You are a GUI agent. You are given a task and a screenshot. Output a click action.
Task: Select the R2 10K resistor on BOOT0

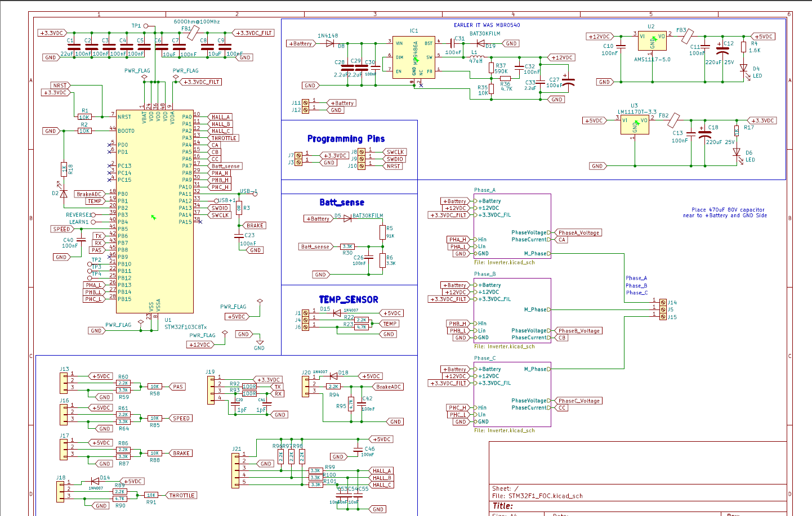(x=84, y=131)
